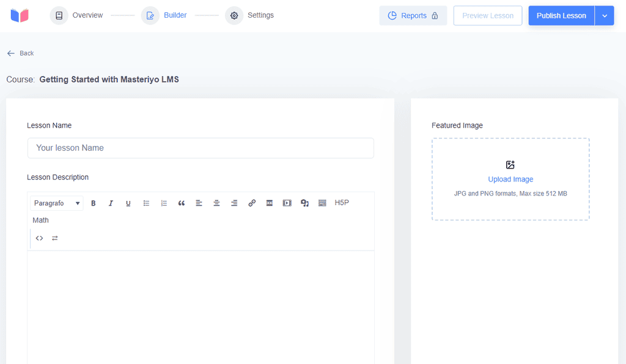Screen dimensions: 626x364
Task: Insert Math formula
Action: click(40, 220)
